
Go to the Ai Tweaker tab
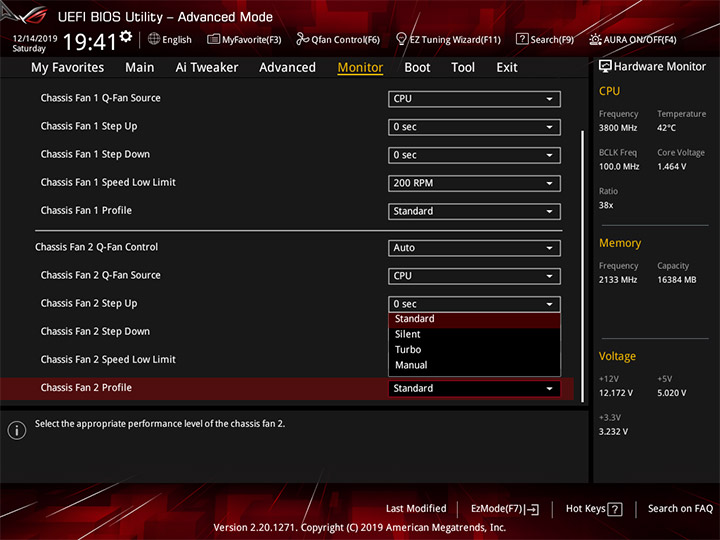click(x=207, y=68)
